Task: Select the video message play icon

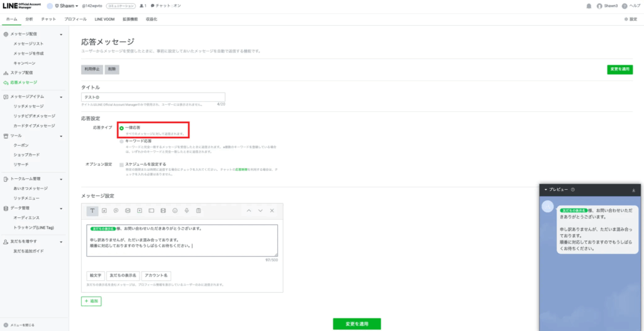Action: click(140, 210)
